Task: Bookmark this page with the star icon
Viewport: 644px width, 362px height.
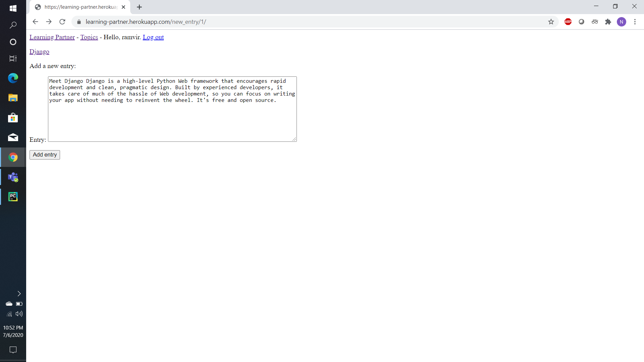Action: pos(551,21)
